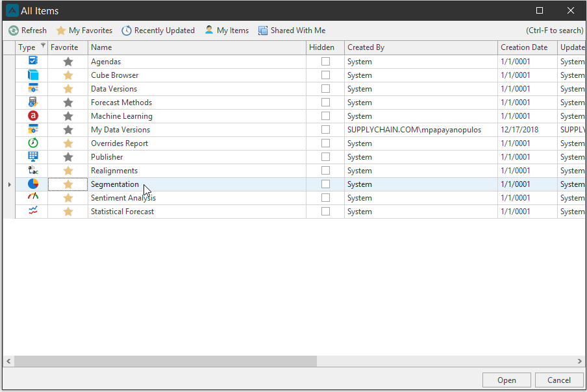Toggle favorite star for Publisher
Image resolution: width=587 pixels, height=392 pixels.
tap(68, 157)
